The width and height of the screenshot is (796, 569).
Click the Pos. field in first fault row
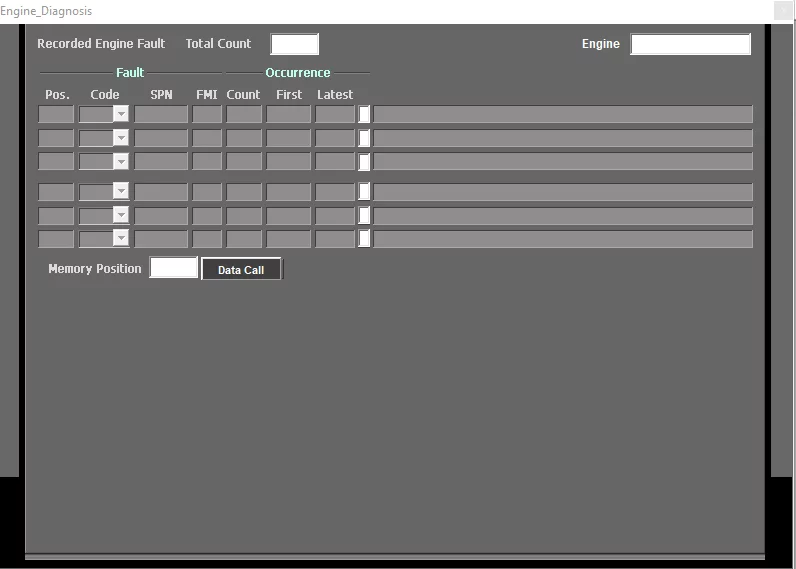[56, 114]
